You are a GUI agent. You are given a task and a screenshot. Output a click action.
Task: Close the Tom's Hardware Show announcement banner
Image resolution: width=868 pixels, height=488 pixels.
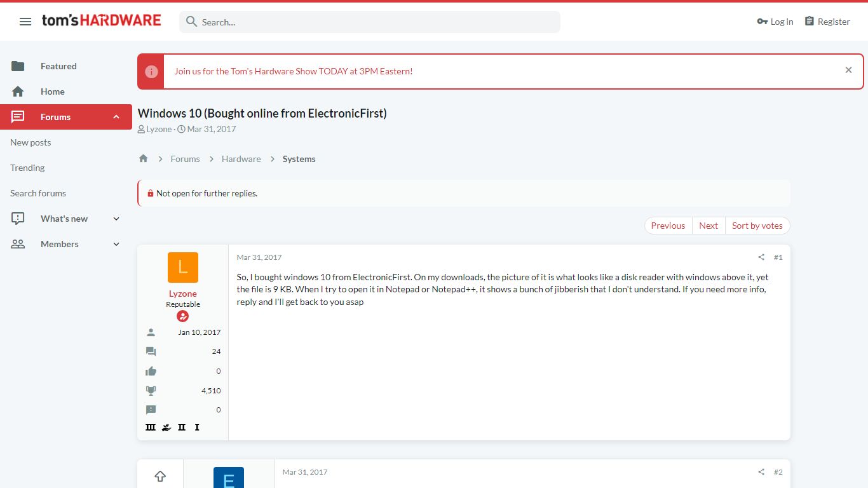coord(848,71)
